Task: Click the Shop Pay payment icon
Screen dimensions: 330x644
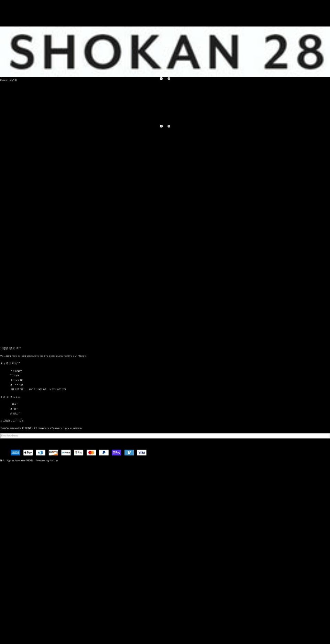Action: (x=117, y=453)
